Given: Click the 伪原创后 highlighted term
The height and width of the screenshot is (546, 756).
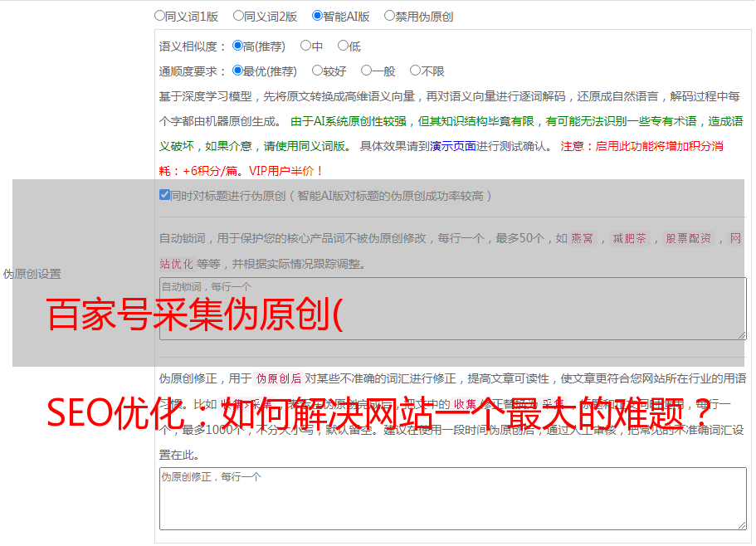Looking at the screenshot, I should pyautogui.click(x=279, y=378).
